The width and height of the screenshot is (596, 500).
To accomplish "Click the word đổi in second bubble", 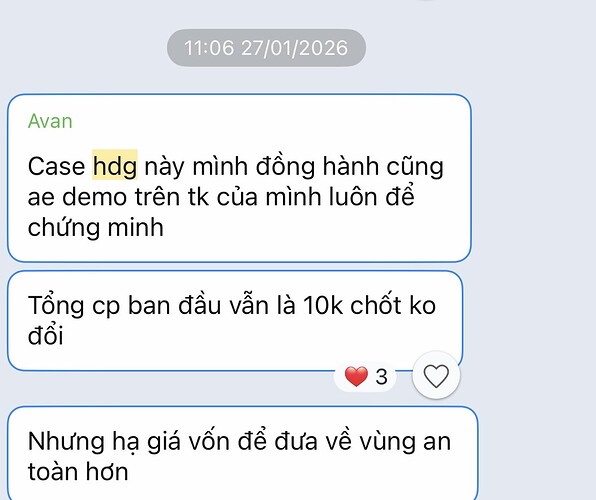I will [45, 335].
